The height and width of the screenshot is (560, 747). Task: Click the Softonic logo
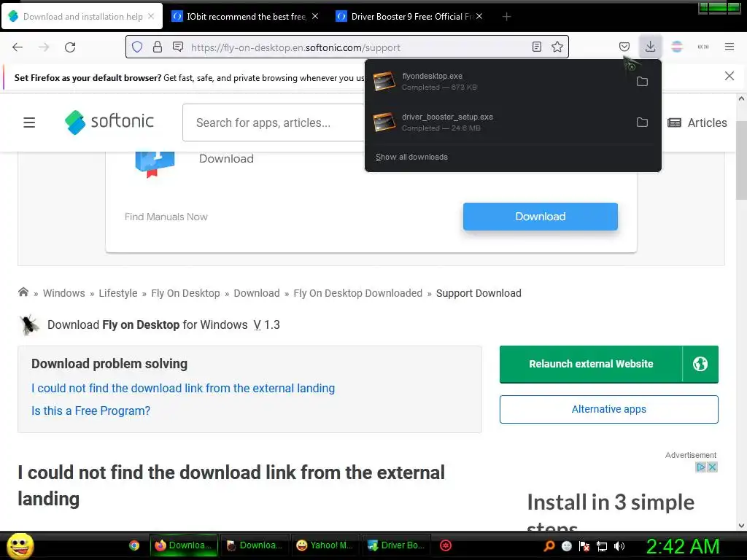coord(109,122)
